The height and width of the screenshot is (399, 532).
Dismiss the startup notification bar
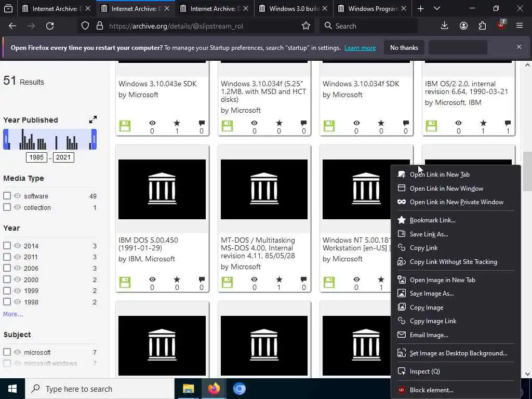pos(519,47)
